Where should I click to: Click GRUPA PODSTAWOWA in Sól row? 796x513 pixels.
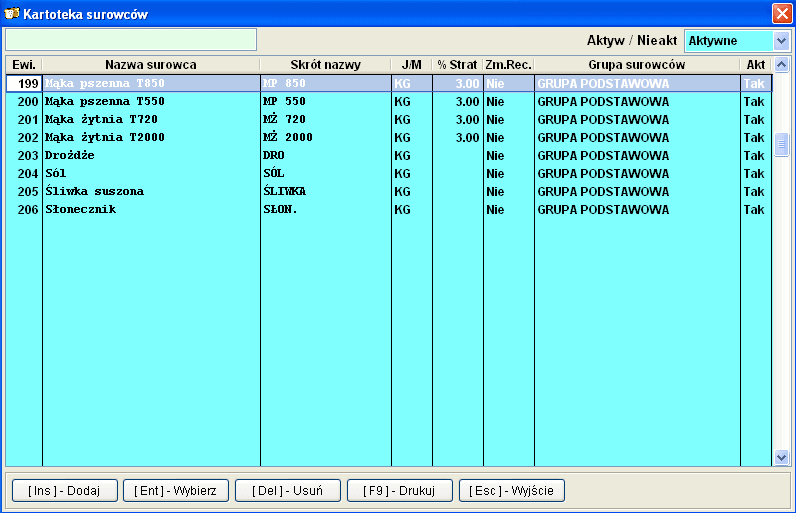tap(603, 174)
